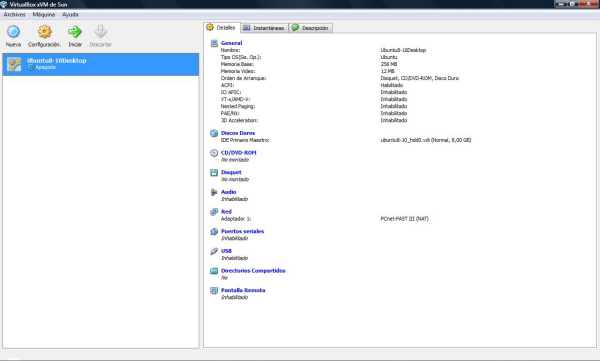The height and width of the screenshot is (361, 600).
Task: Click the Audio speaker icon
Action: tap(214, 192)
